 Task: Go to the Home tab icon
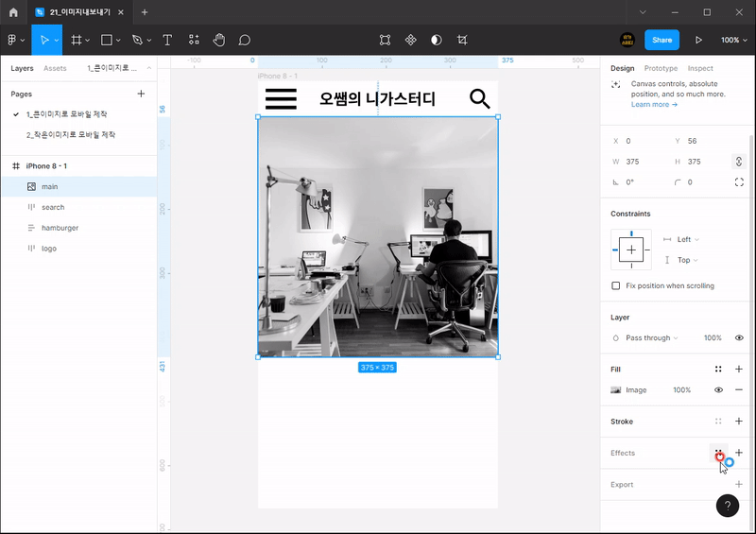(13, 12)
